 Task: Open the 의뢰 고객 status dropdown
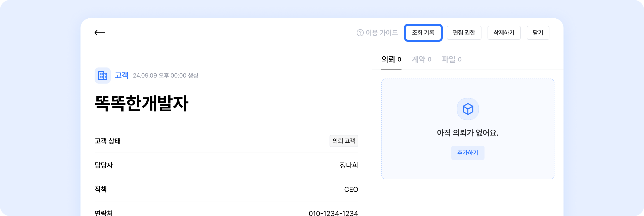(x=344, y=141)
